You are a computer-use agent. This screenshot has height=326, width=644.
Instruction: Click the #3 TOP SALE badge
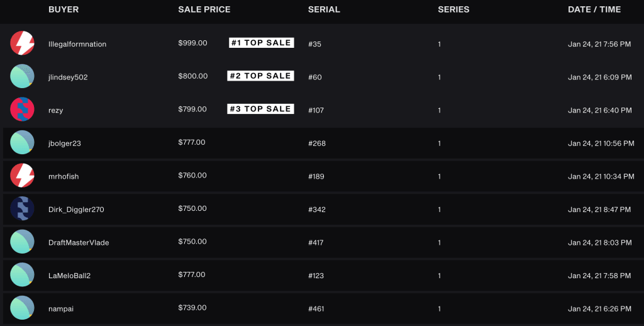260,109
